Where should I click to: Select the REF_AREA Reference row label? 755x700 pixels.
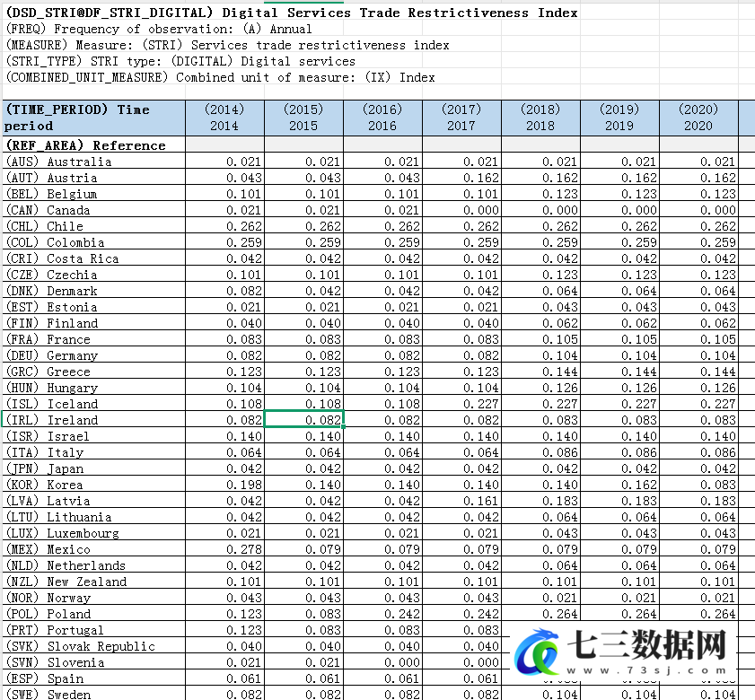coord(94,144)
